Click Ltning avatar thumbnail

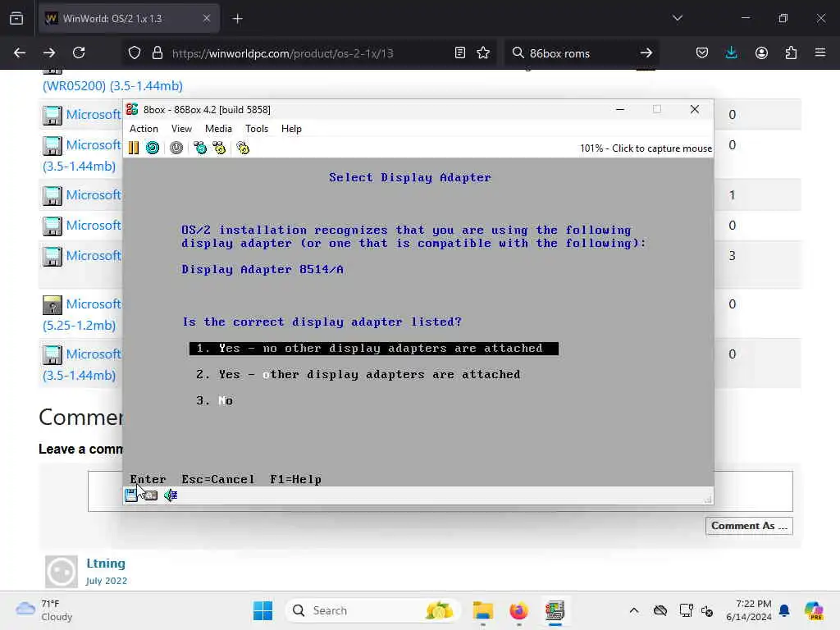[x=61, y=572]
